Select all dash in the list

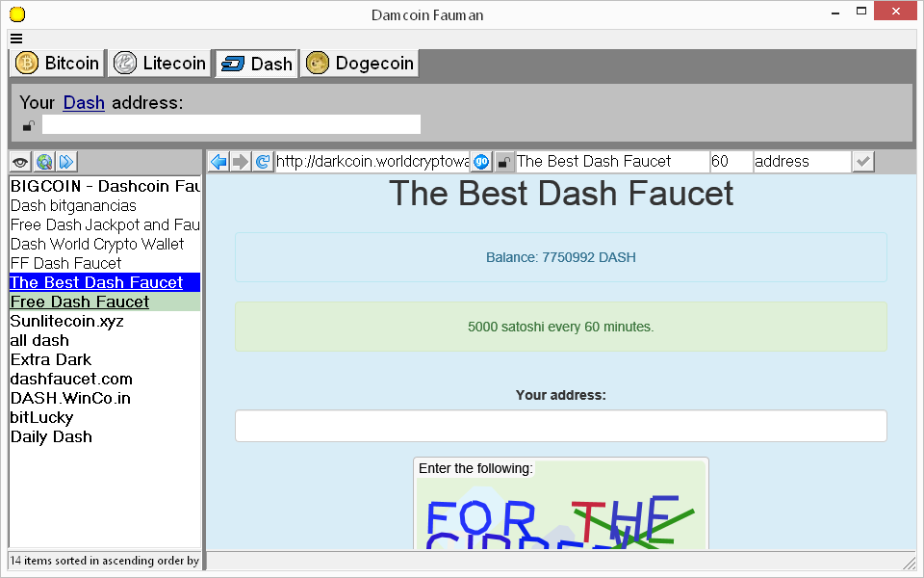[105, 340]
